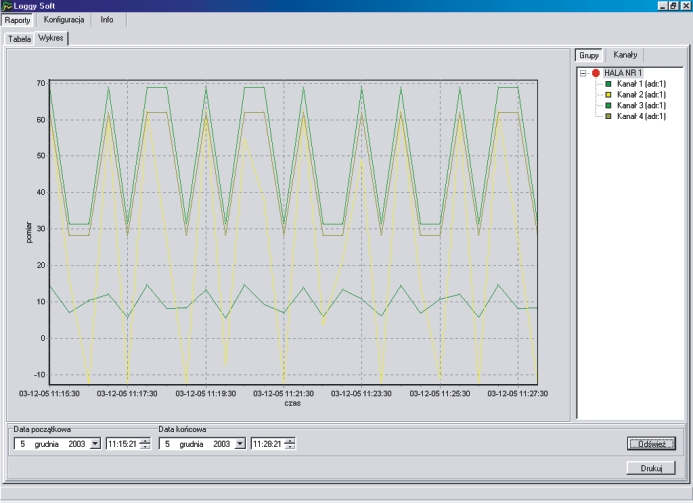Collapse the HALA NR 1 tree node
Viewport: 693px width, 503px height.
click(x=584, y=73)
